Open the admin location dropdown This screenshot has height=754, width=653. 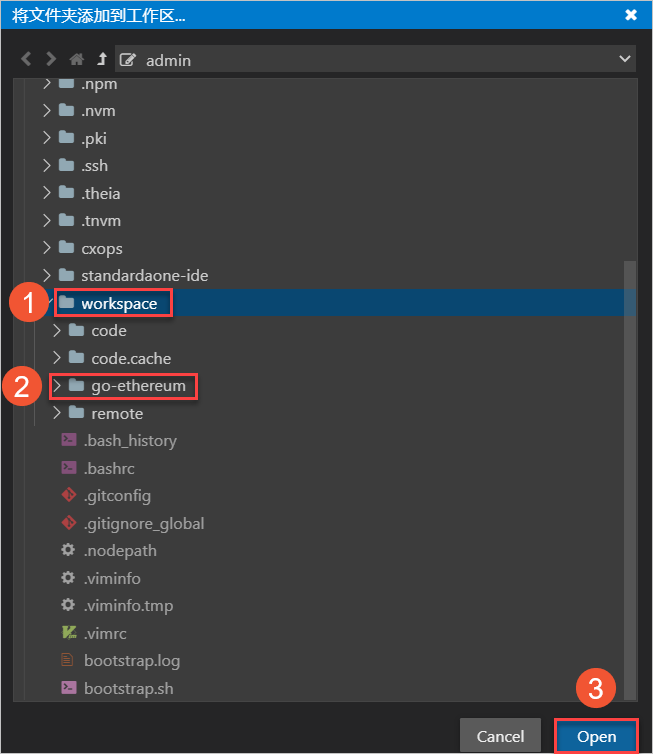(625, 60)
